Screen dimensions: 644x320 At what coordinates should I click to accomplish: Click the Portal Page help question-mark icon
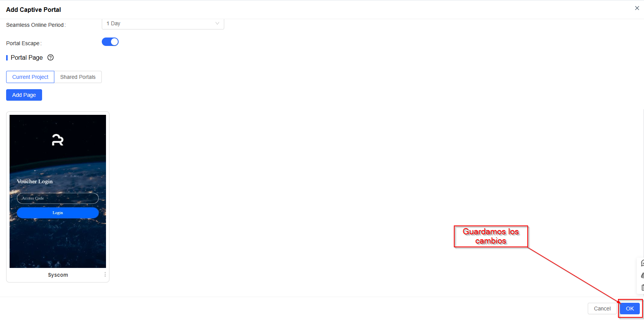click(x=51, y=57)
